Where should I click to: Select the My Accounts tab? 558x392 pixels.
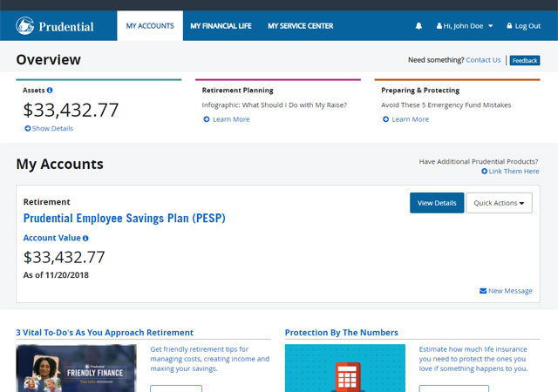click(150, 26)
